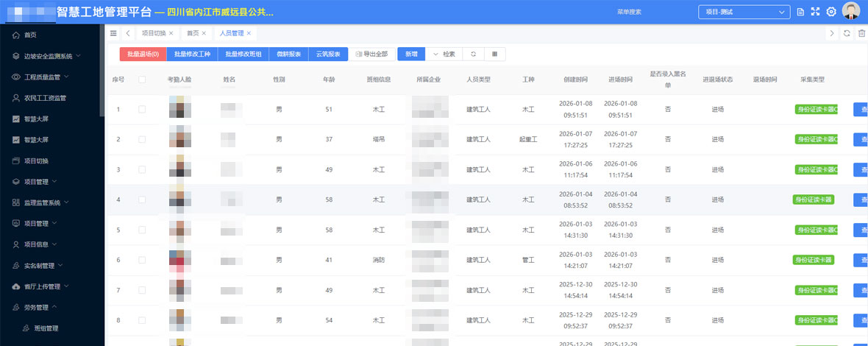Open 农民工工资监管 in the sidebar
Image resolution: width=868 pixels, height=346 pixels.
click(x=45, y=98)
